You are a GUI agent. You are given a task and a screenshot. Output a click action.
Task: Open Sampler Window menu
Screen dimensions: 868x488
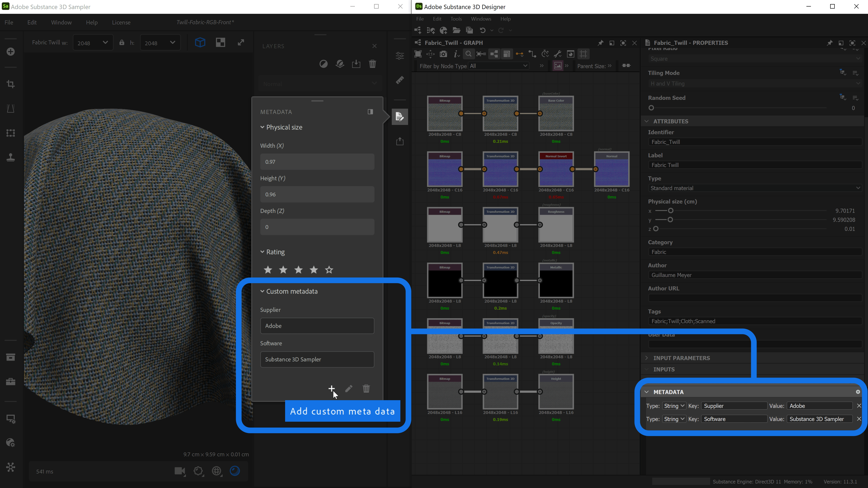click(x=61, y=22)
